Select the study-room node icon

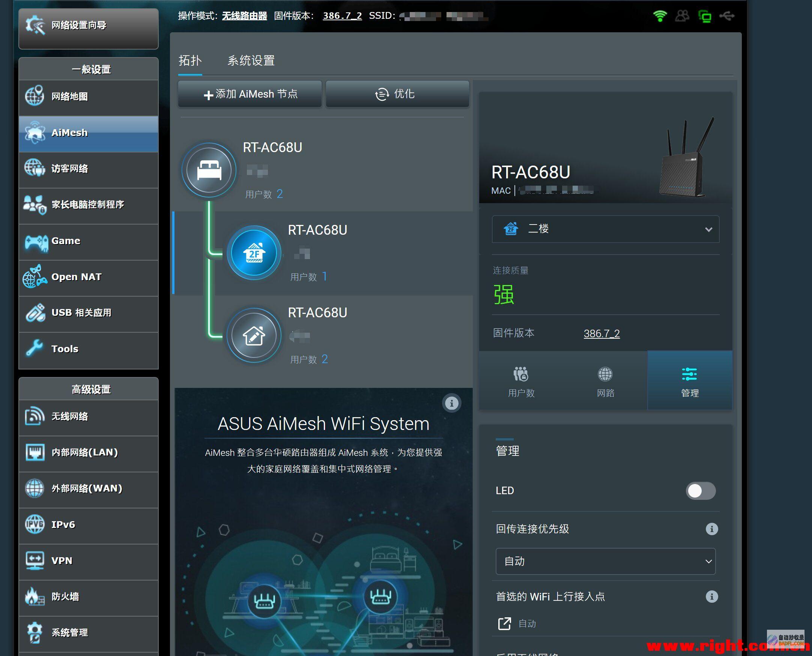tap(254, 336)
